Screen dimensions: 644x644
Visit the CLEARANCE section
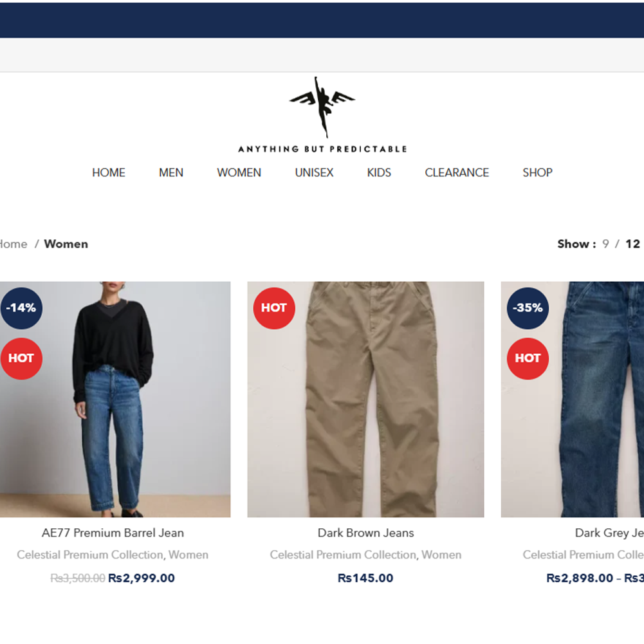[x=457, y=172]
